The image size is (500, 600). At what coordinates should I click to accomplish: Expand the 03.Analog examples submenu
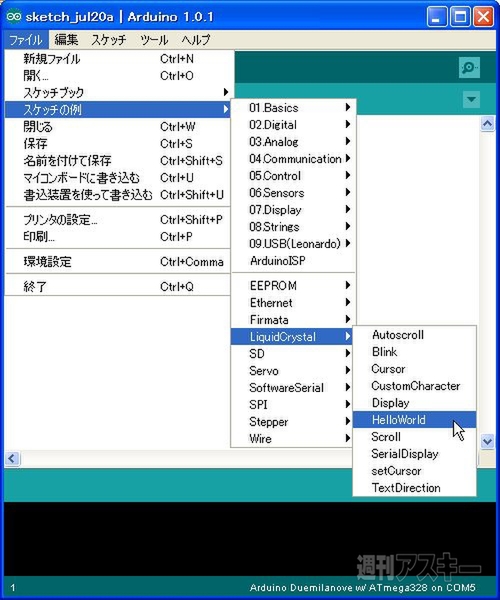pos(293,142)
